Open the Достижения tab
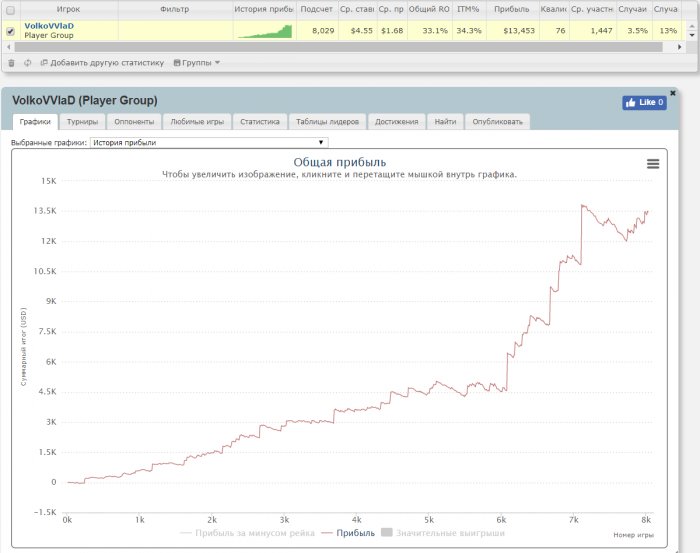Image resolution: width=700 pixels, height=553 pixels. click(x=396, y=121)
